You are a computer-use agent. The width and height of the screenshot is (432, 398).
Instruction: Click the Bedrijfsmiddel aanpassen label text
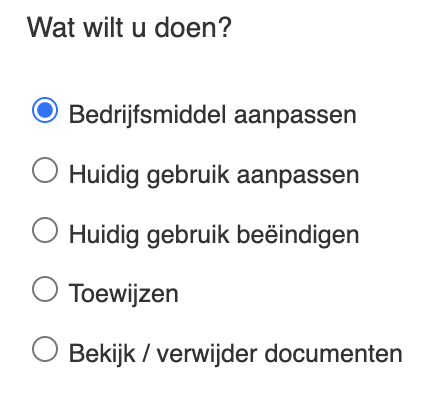coord(213,115)
